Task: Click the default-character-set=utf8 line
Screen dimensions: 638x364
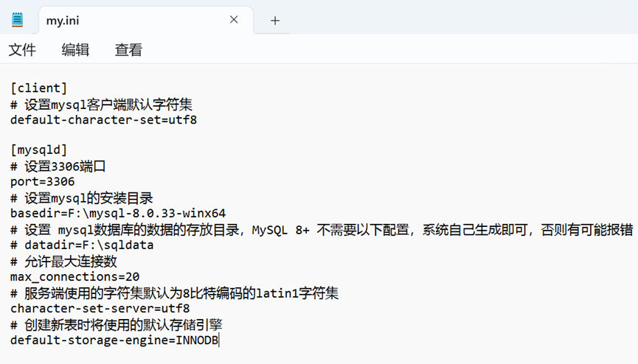Action: coord(104,120)
